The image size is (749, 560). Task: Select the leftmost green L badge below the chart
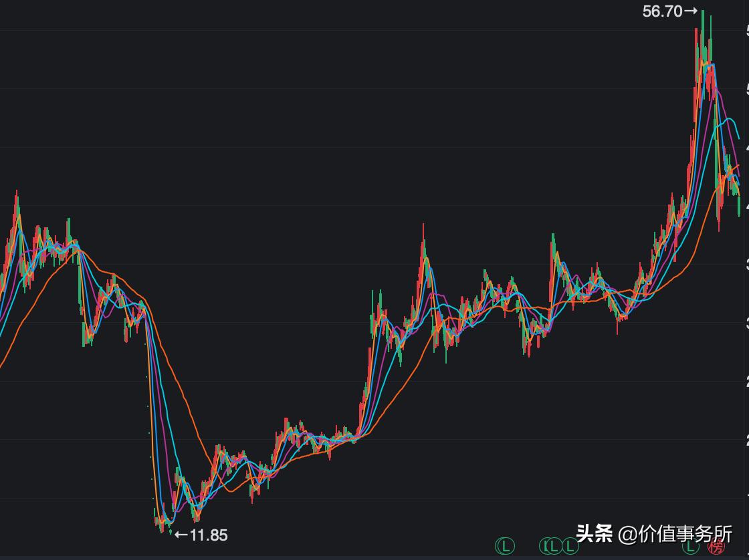tap(505, 546)
